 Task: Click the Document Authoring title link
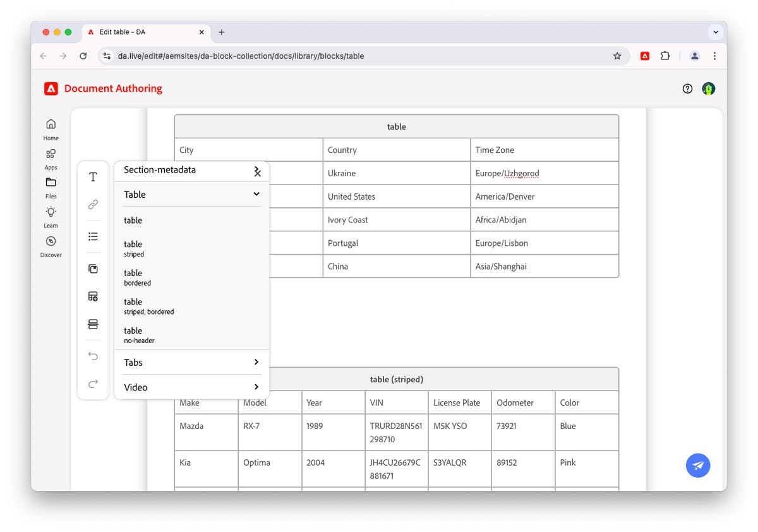[113, 88]
